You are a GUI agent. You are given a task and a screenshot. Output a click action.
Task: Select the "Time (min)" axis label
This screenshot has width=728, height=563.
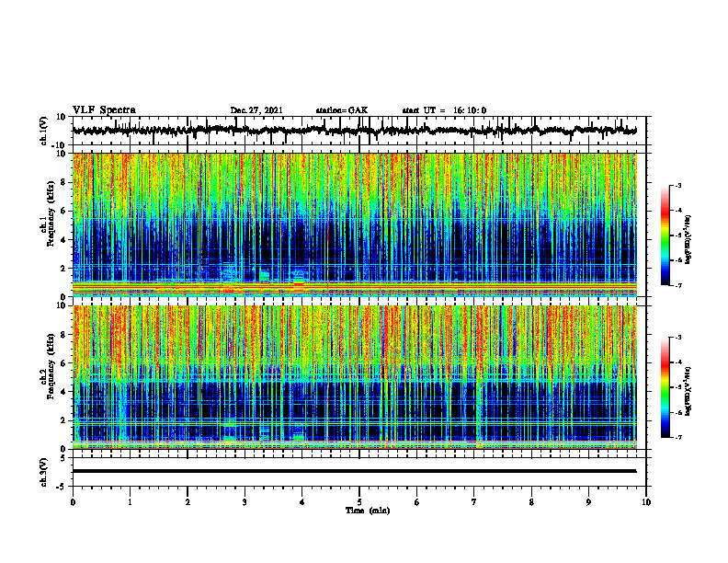pyautogui.click(x=368, y=511)
